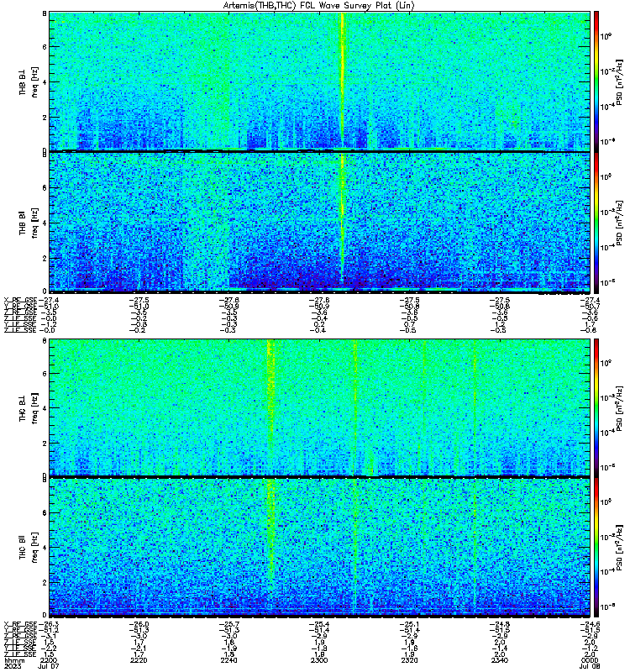Click the Y_RE_GSE row label under THC panels

[x=20, y=631]
